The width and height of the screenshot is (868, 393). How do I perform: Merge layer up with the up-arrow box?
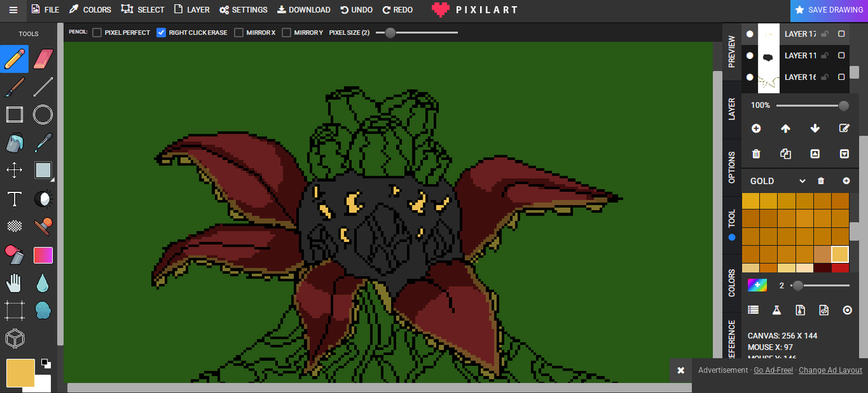[815, 154]
